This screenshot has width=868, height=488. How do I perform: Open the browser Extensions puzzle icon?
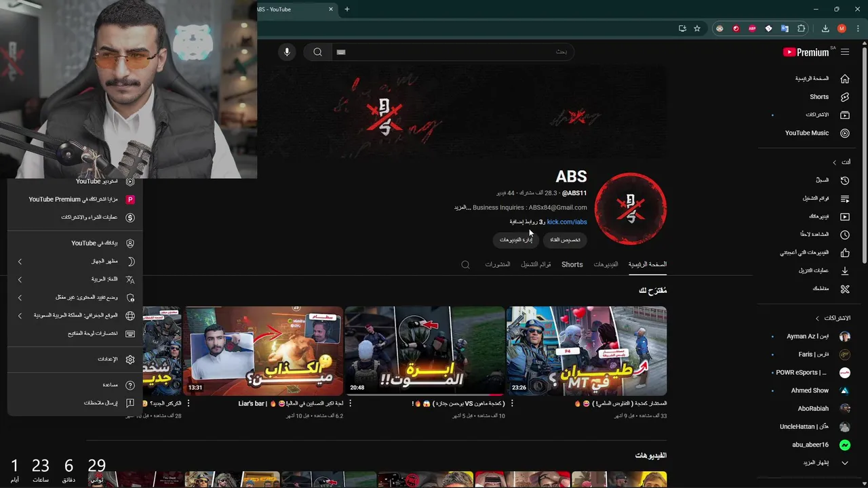point(801,28)
